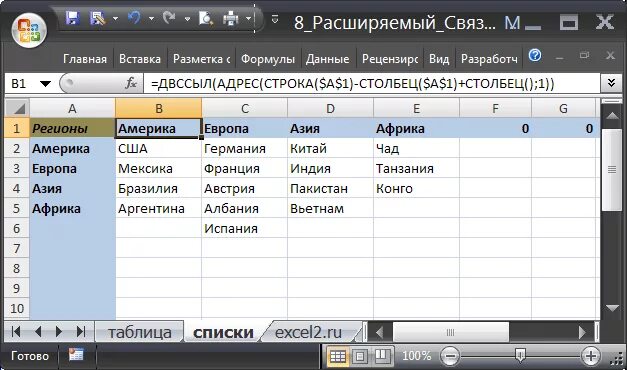Save the workbook with the floppy icon
Image resolution: width=627 pixels, height=370 pixels.
coord(72,18)
